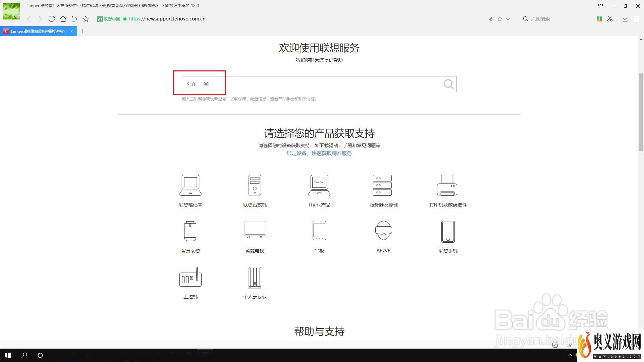Choose the 平板 tablet icon
The image size is (644, 362).
click(x=319, y=231)
